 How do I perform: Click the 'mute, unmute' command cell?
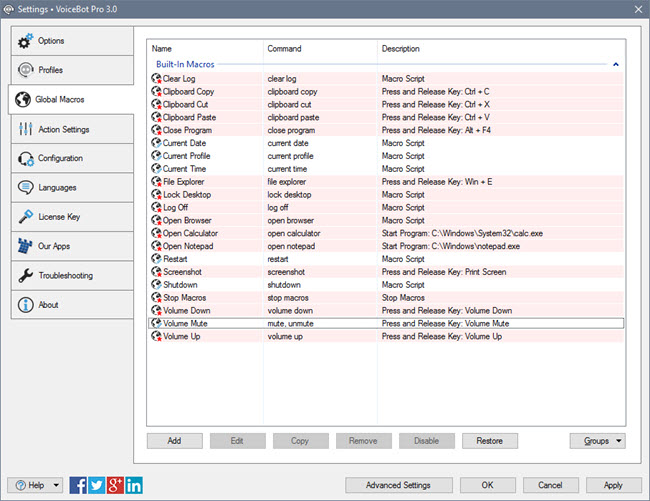[x=291, y=323]
